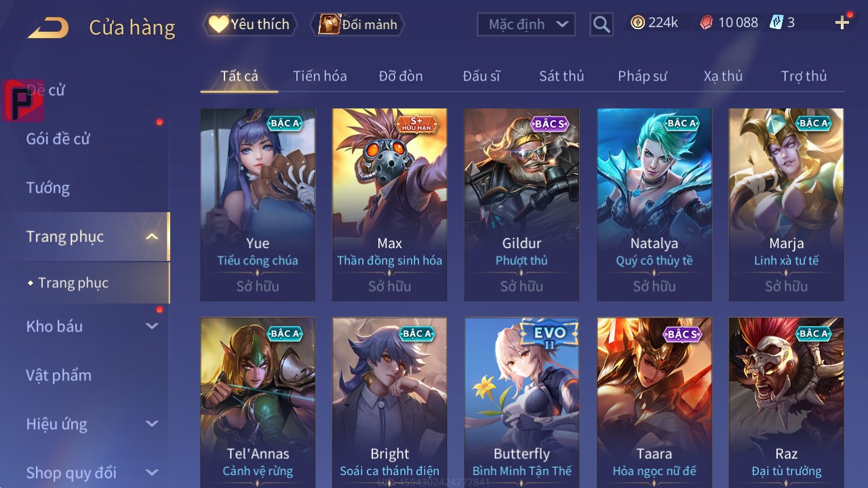
Task: Expand the Hiệu ứng sidebar section
Action: pos(152,424)
